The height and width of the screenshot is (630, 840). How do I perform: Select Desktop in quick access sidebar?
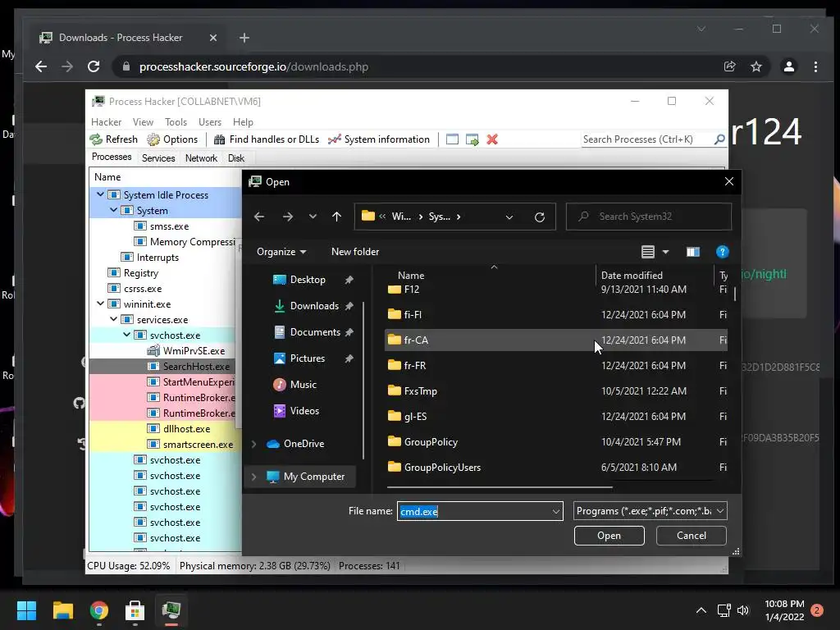[x=308, y=280]
